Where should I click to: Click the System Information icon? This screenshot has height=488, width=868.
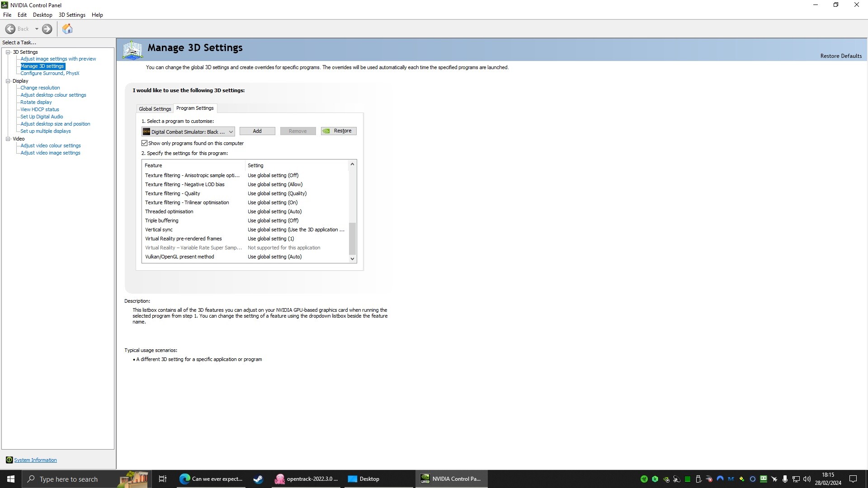click(x=9, y=460)
